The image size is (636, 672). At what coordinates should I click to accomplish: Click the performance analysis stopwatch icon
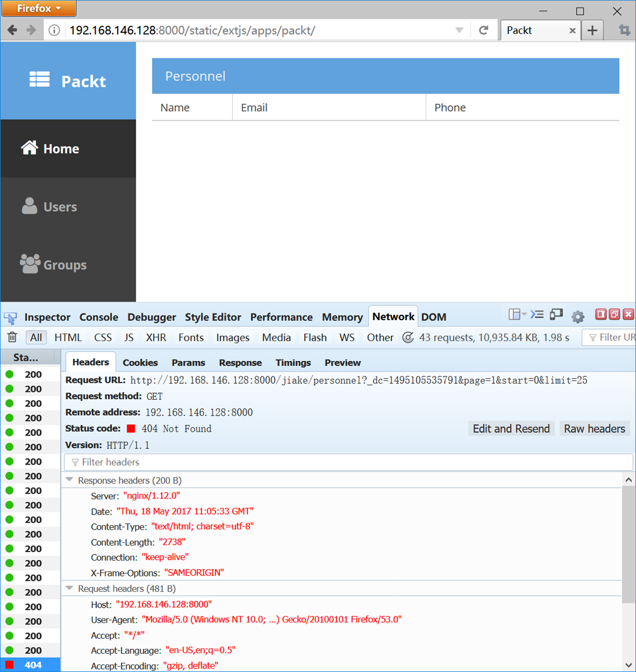click(408, 337)
